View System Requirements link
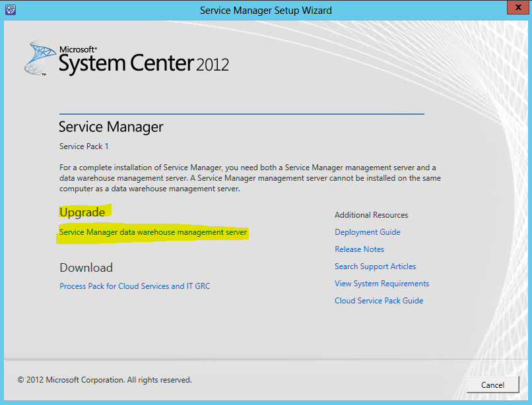532x405 pixels. [382, 284]
